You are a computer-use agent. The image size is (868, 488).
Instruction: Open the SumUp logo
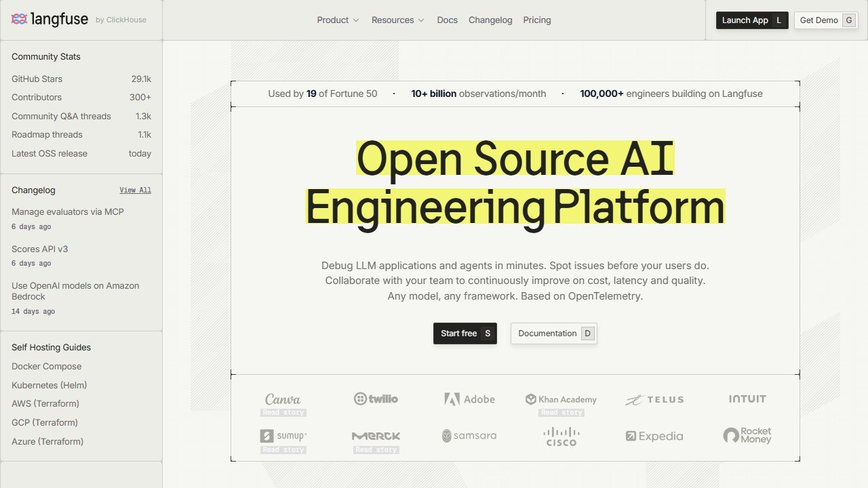(283, 436)
